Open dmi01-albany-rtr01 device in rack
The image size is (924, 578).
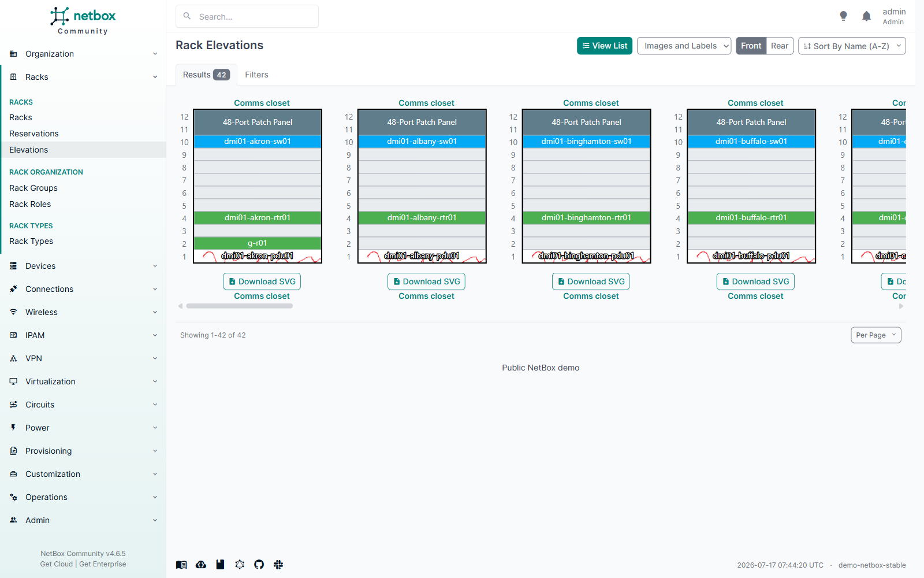click(x=422, y=218)
